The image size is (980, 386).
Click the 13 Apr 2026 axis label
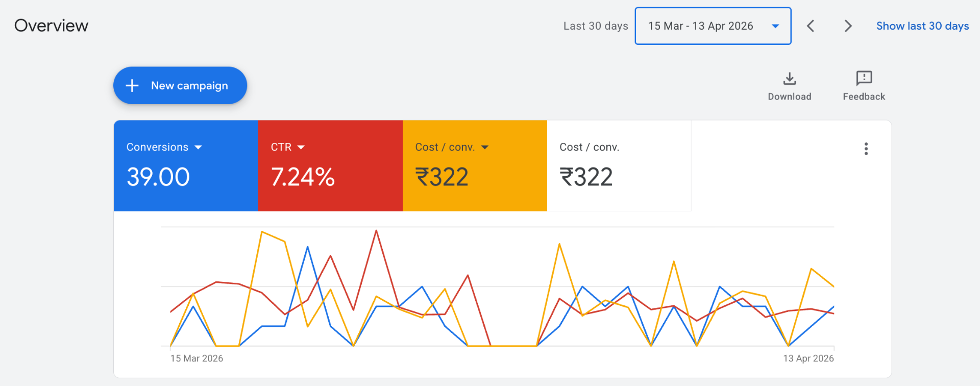tap(808, 358)
